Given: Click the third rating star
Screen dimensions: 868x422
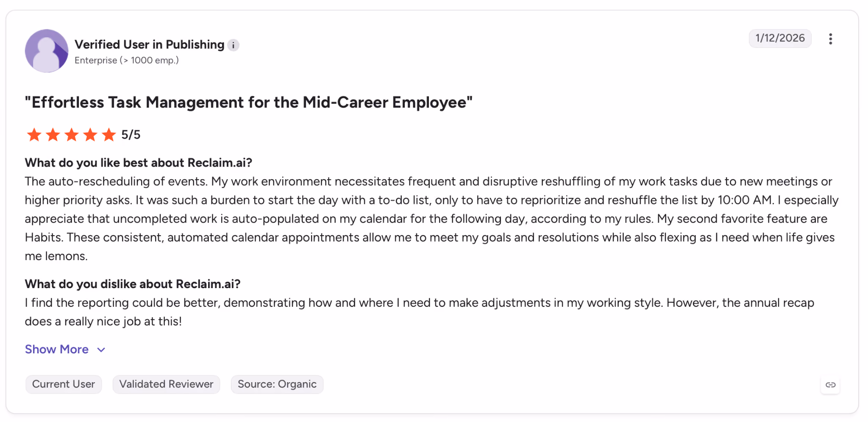Looking at the screenshot, I should (x=71, y=135).
